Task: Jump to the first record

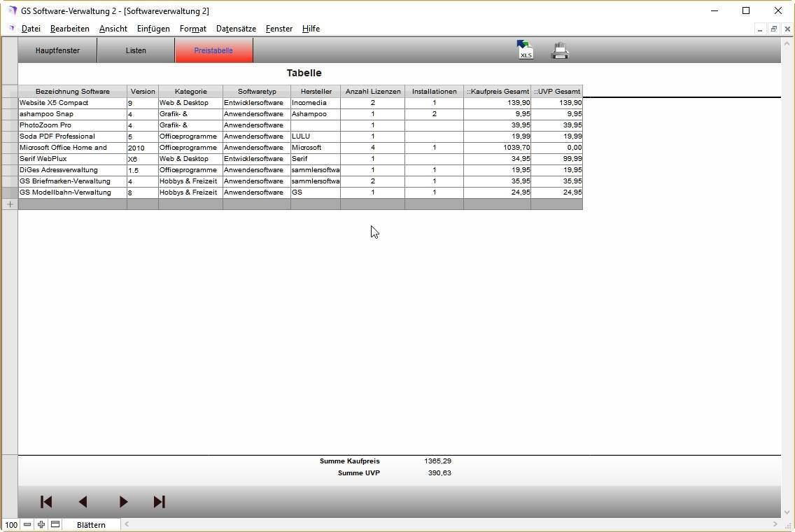Action: click(x=46, y=502)
